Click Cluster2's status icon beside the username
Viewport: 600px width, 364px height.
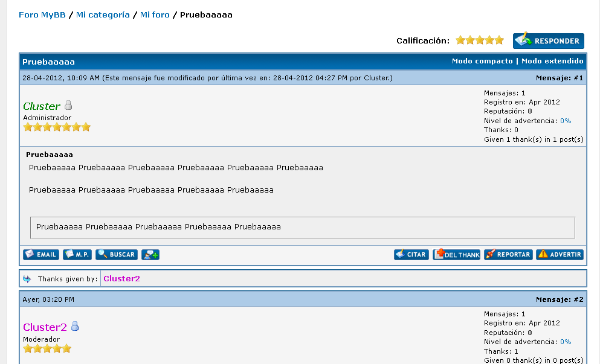click(x=75, y=327)
